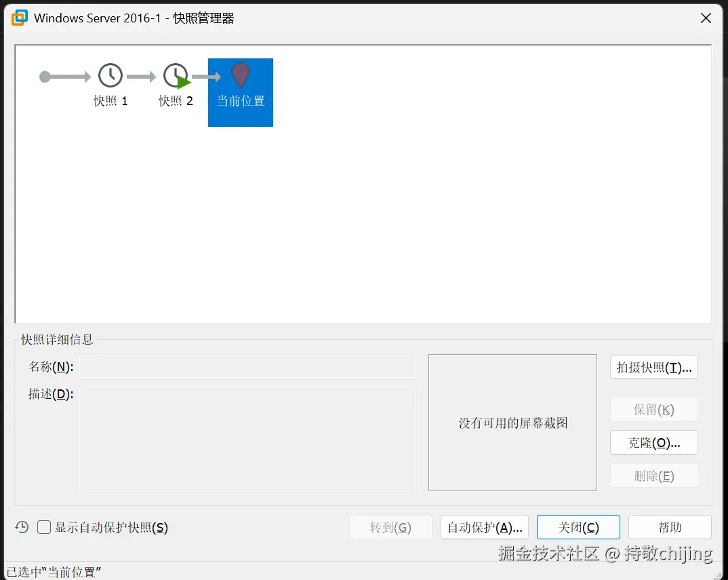The image size is (728, 580).
Task: Click the 关闭(C) button
Action: pos(578,527)
